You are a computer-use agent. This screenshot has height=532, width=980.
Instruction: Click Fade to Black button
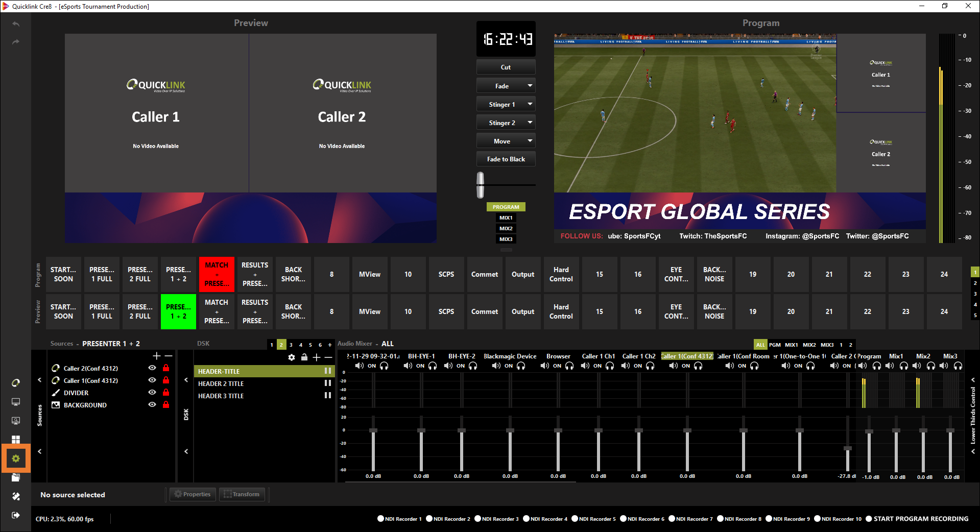[x=506, y=159]
